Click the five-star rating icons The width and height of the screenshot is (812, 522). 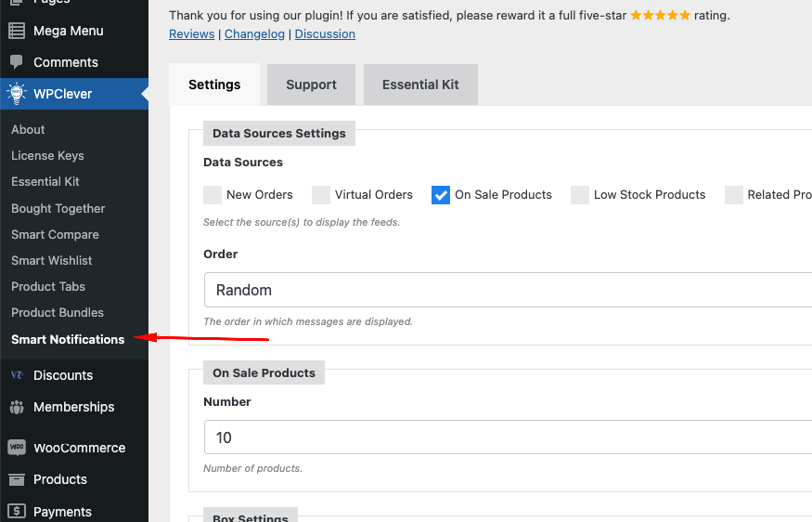click(660, 16)
